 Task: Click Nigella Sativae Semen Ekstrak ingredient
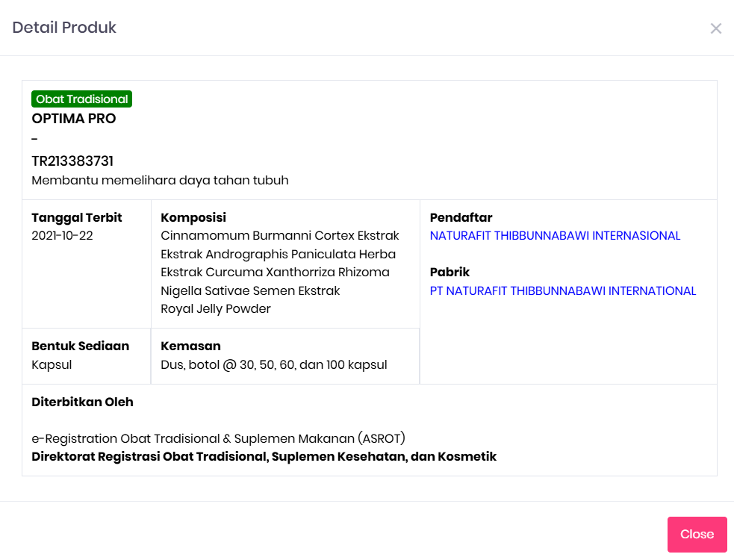(x=250, y=290)
